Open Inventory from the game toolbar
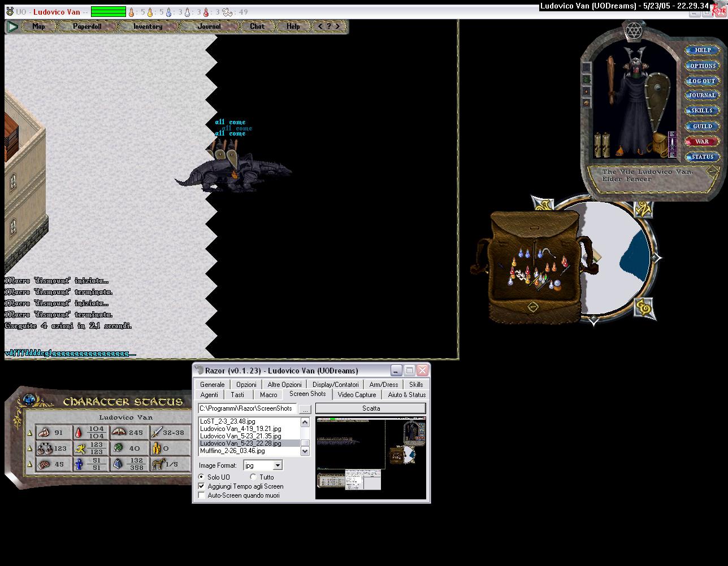Screen dimensions: 728x566 click(x=148, y=27)
